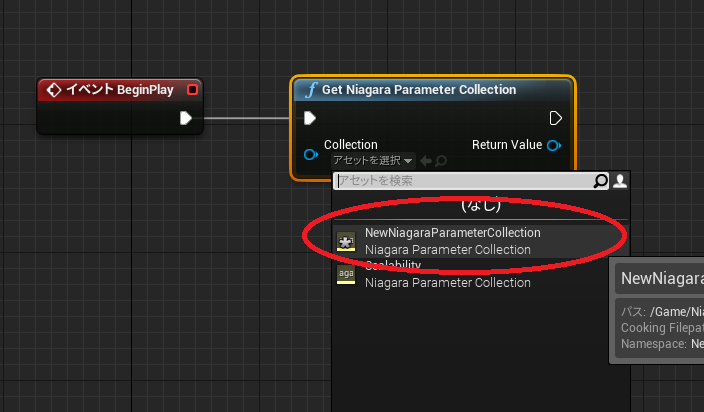Click the input exec pin of Get Niagara Parameter Collection
704x412 pixels.
310,118
